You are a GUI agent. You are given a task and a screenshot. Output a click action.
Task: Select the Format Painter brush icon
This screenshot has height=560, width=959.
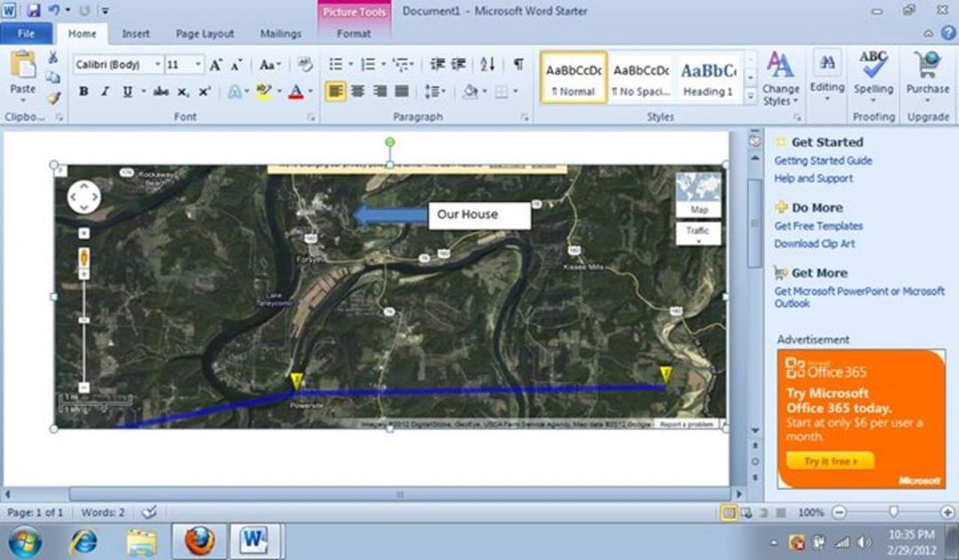point(53,98)
